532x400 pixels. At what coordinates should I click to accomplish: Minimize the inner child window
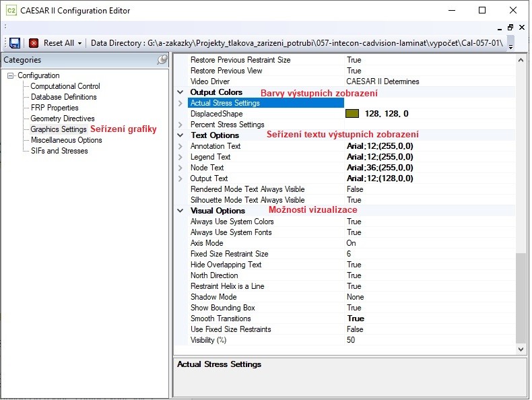pyautogui.click(x=500, y=28)
